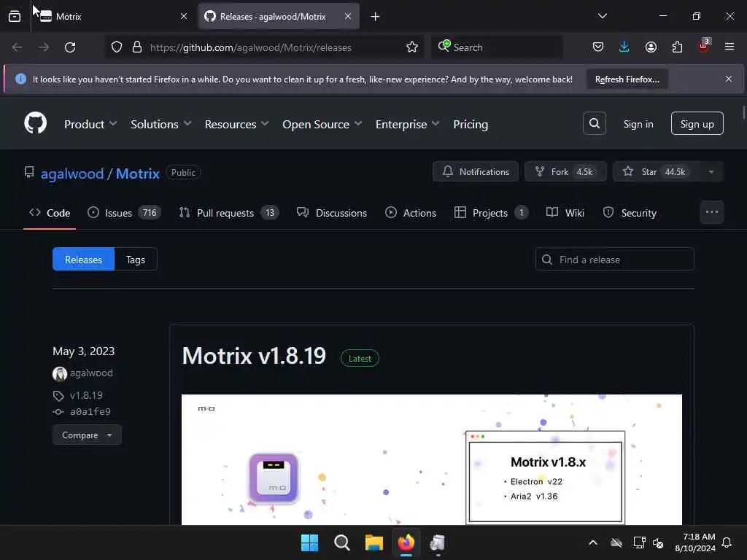Image resolution: width=747 pixels, height=560 pixels.
Task: Open the agalwood owner link
Action: [x=72, y=174]
